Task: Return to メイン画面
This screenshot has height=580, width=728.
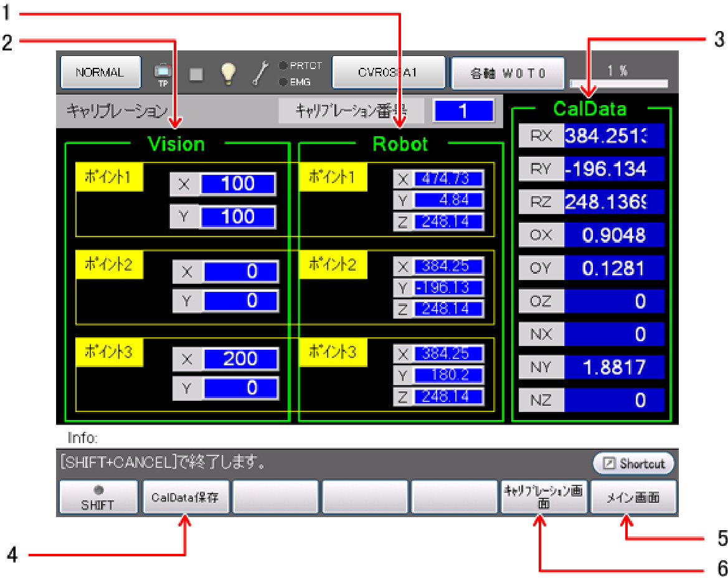Action: (633, 498)
